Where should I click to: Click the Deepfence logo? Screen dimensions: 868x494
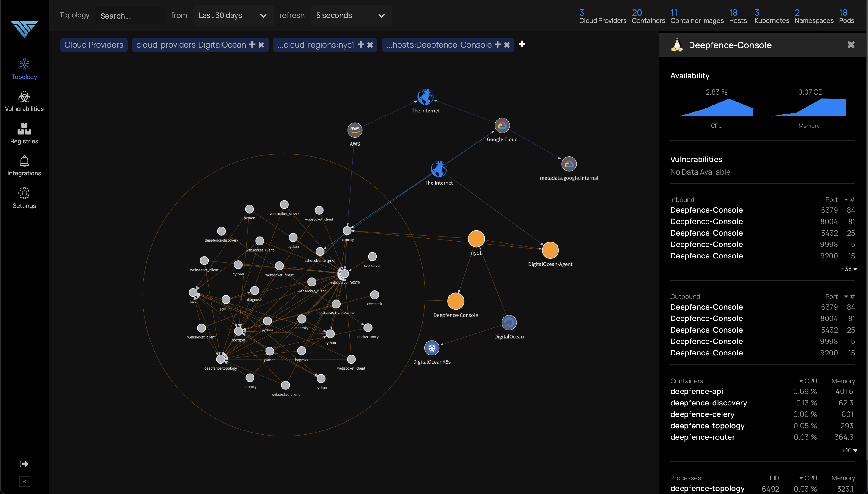[x=24, y=29]
